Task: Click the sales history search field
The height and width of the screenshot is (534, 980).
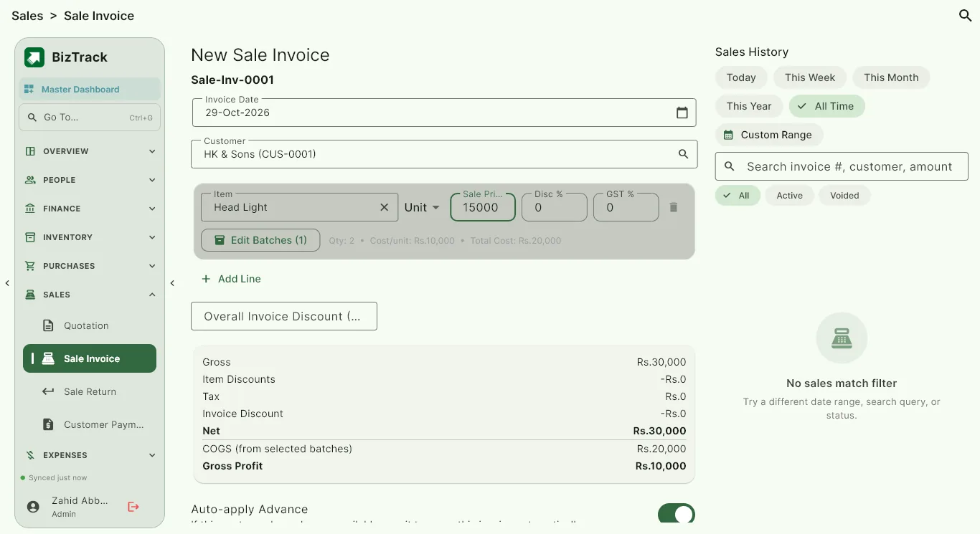Action: click(x=842, y=166)
